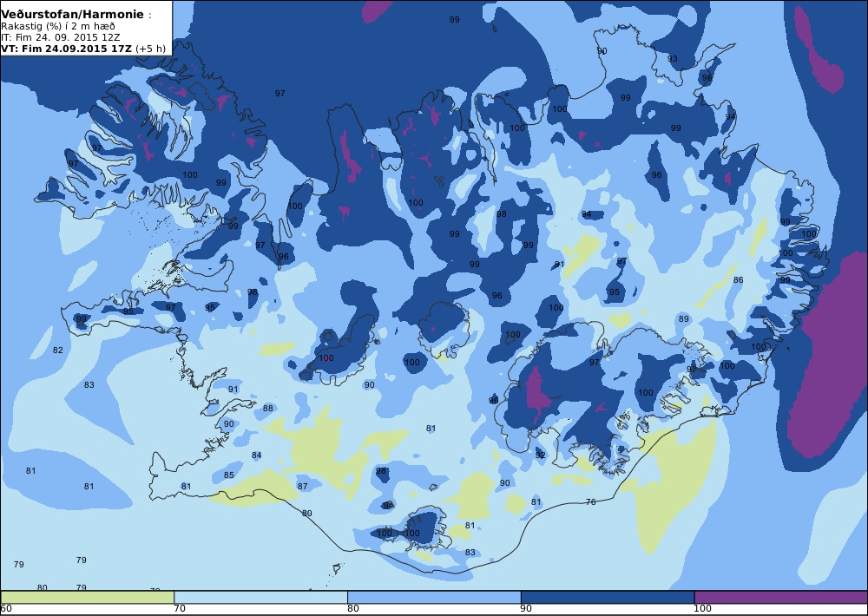Viewport: 868px width, 616px height.
Task: Click the humidity value "88" on the map
Action: [268, 409]
